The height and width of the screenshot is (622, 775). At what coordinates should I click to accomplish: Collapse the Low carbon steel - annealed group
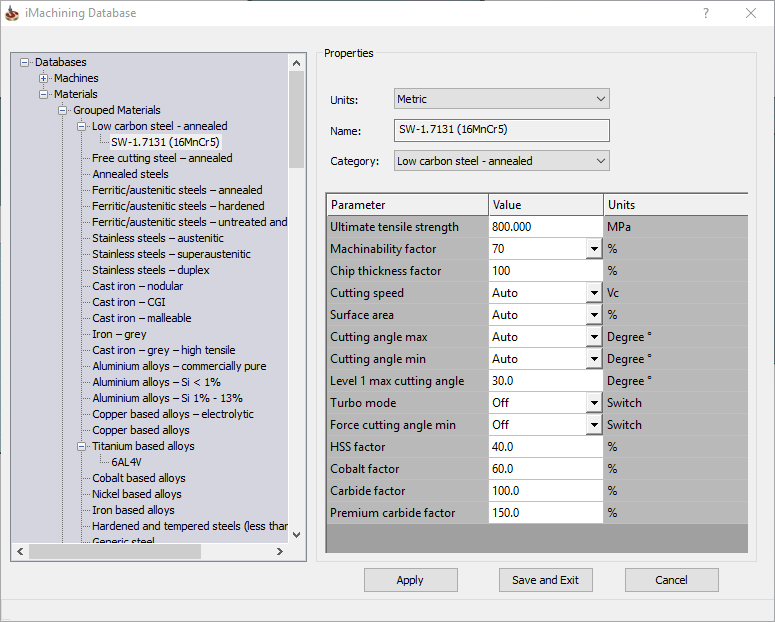82,126
